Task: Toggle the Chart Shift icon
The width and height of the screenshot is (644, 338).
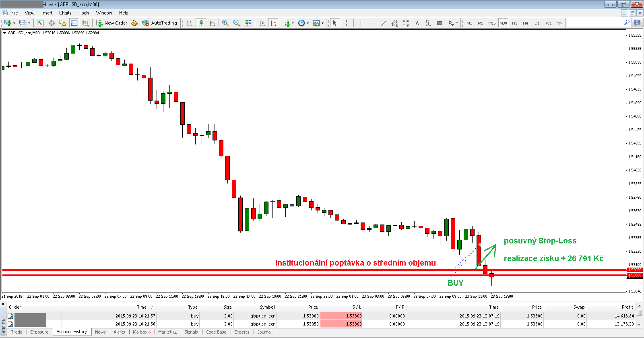Action: [273, 23]
